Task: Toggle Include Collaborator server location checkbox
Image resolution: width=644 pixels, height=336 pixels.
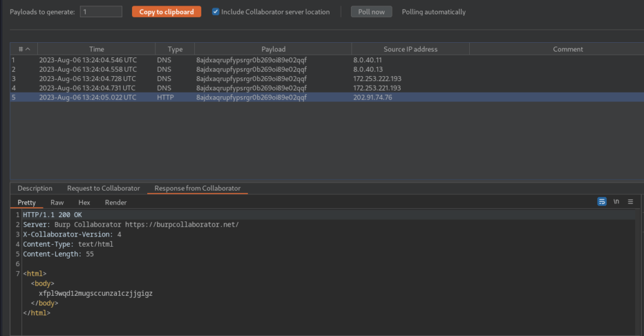Action: (215, 11)
